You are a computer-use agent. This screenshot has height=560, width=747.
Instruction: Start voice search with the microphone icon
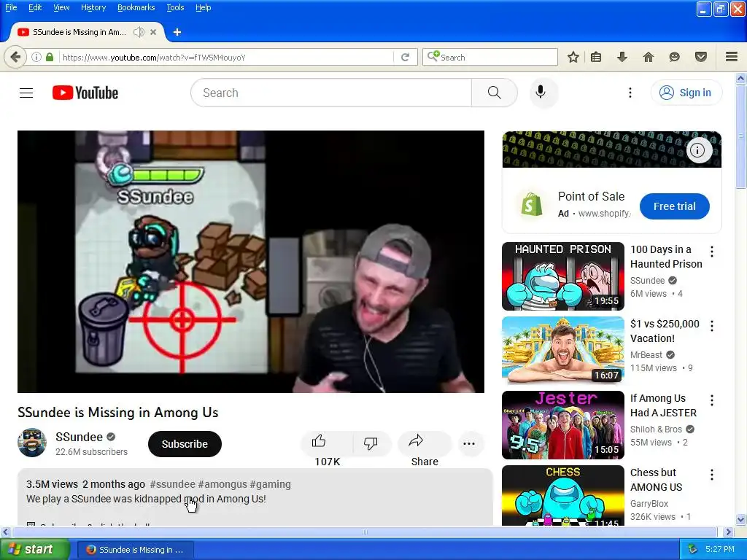[x=541, y=93]
